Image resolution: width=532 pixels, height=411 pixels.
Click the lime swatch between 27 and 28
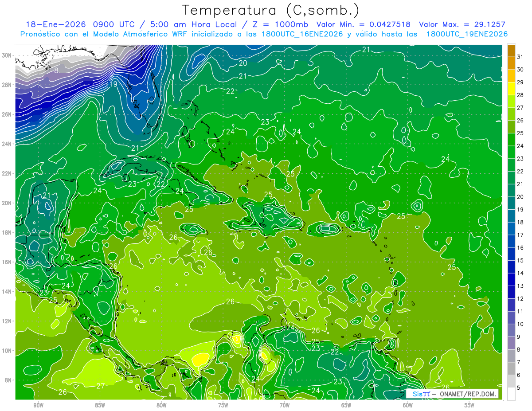(511, 101)
